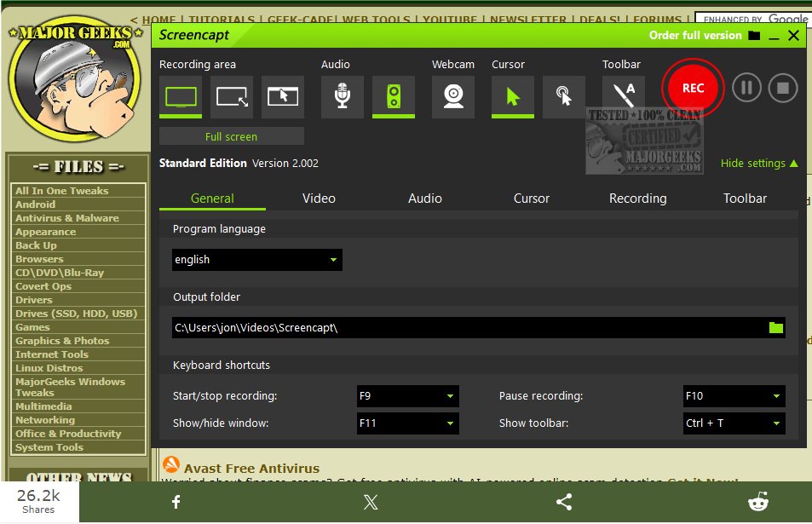
Task: Select window recording area icon
Action: point(283,96)
